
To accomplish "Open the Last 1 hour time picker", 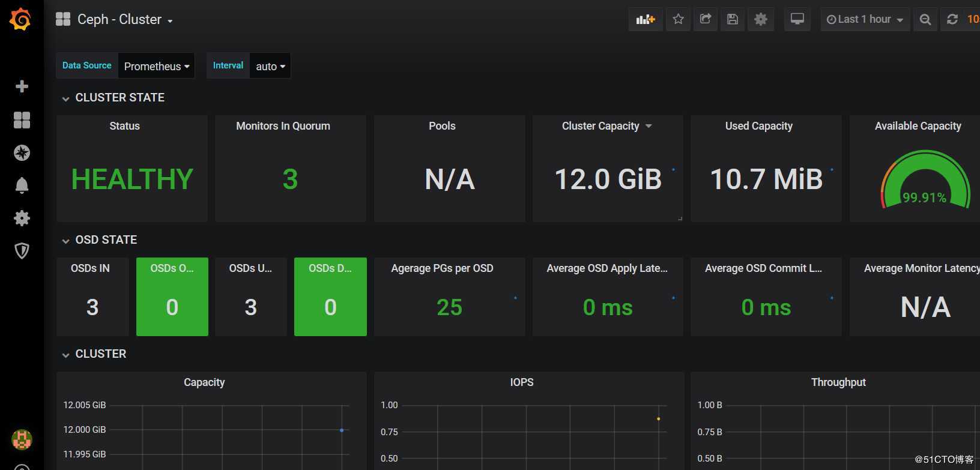I will tap(865, 19).
